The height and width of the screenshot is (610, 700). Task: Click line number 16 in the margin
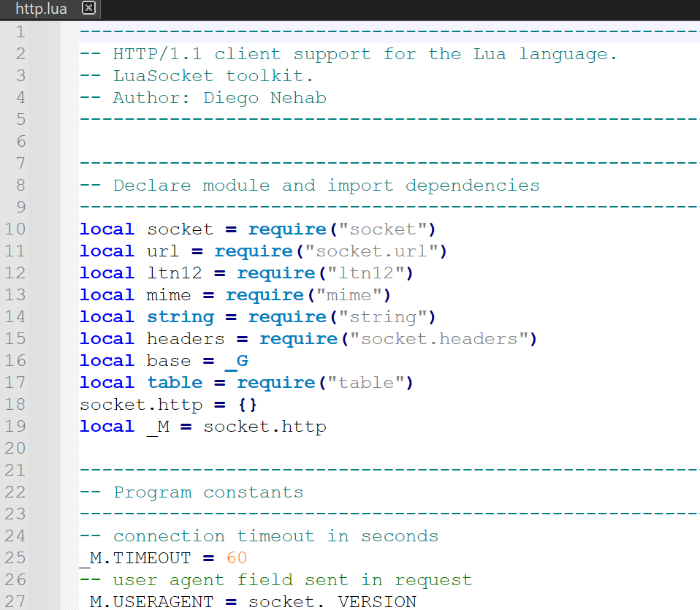15,361
